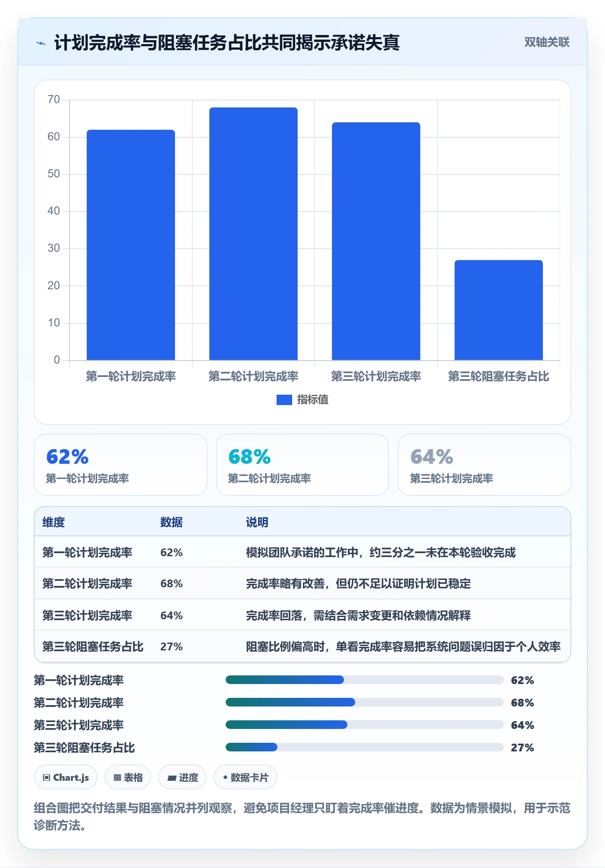The image size is (605, 868).
Task: Click the 第三轮计划完成率 progress bar
Action: tap(364, 725)
